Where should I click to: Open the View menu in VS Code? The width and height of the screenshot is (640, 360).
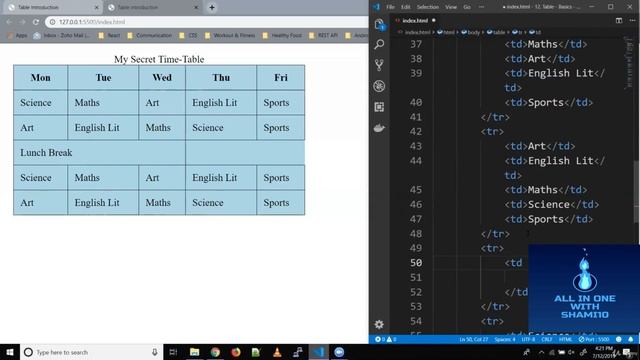[451, 7]
